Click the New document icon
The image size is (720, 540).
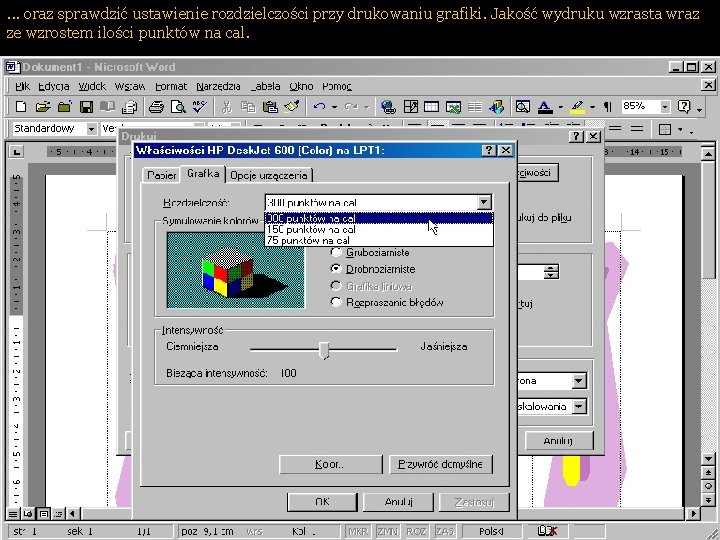tap(21, 107)
